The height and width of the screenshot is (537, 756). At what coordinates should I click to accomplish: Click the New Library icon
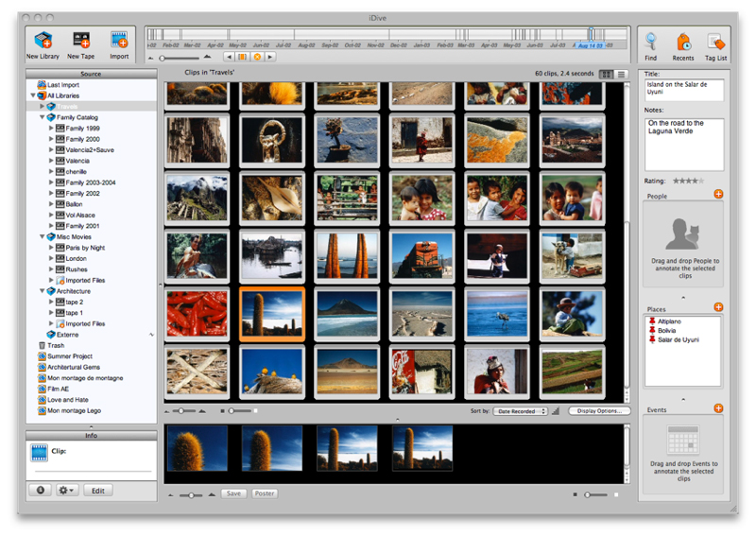[x=43, y=40]
